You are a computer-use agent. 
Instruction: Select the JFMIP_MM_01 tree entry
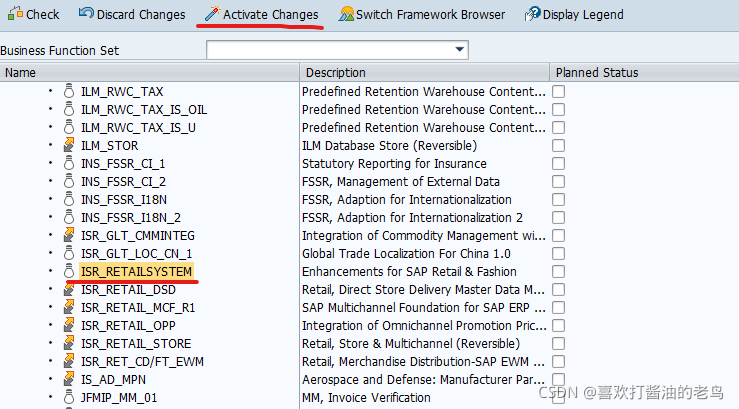click(119, 398)
